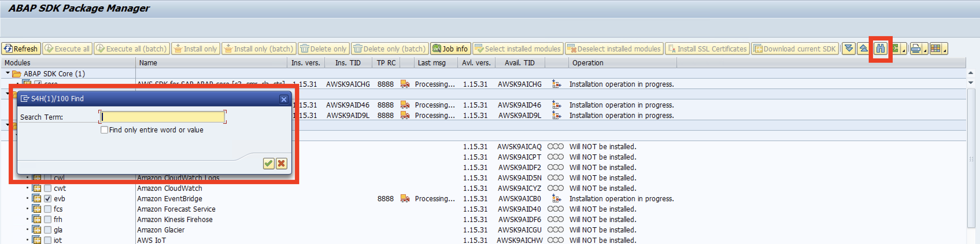Click the ABAP SDK Core folder icon
The width and height of the screenshot is (980, 244).
[x=17, y=74]
